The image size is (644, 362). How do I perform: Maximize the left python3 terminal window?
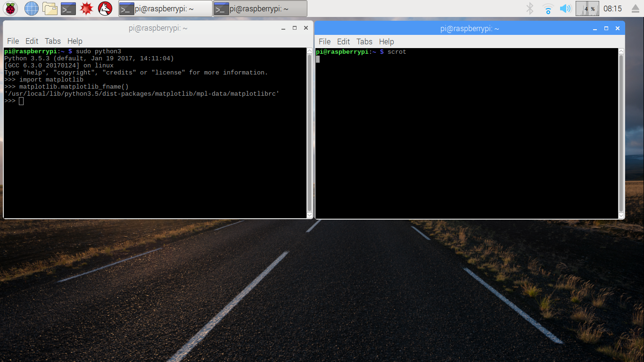pos(295,28)
